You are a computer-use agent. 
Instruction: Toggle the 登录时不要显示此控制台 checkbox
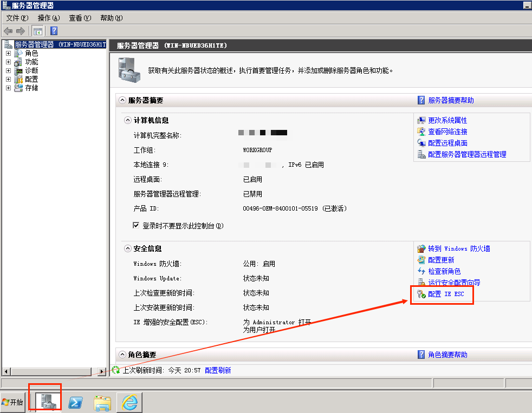click(137, 226)
